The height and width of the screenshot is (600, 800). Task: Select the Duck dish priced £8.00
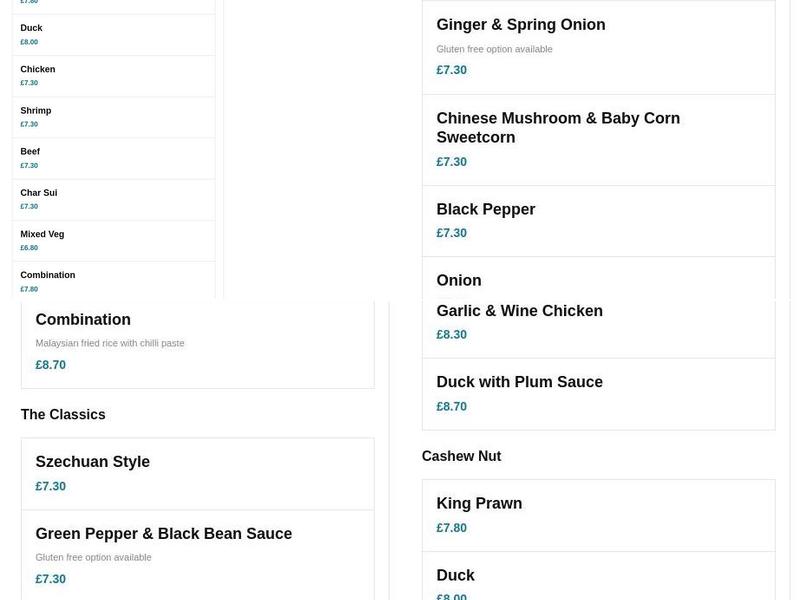[x=113, y=35]
